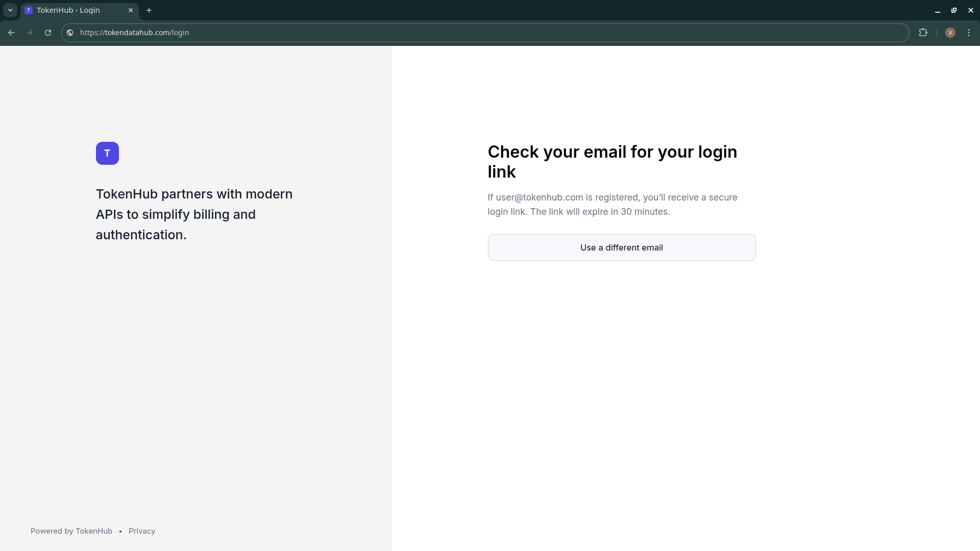Click the Powered by TokenHub link
Image resolution: width=980 pixels, height=551 pixels.
[71, 531]
